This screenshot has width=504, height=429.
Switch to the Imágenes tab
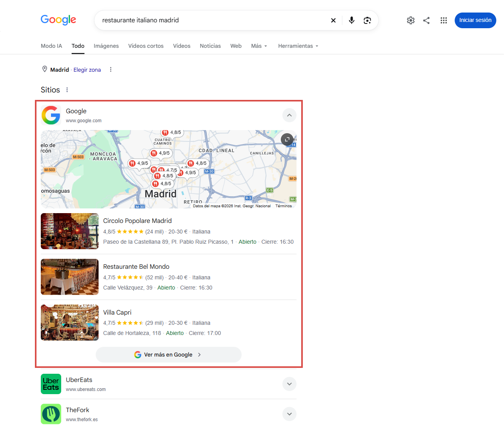point(106,46)
